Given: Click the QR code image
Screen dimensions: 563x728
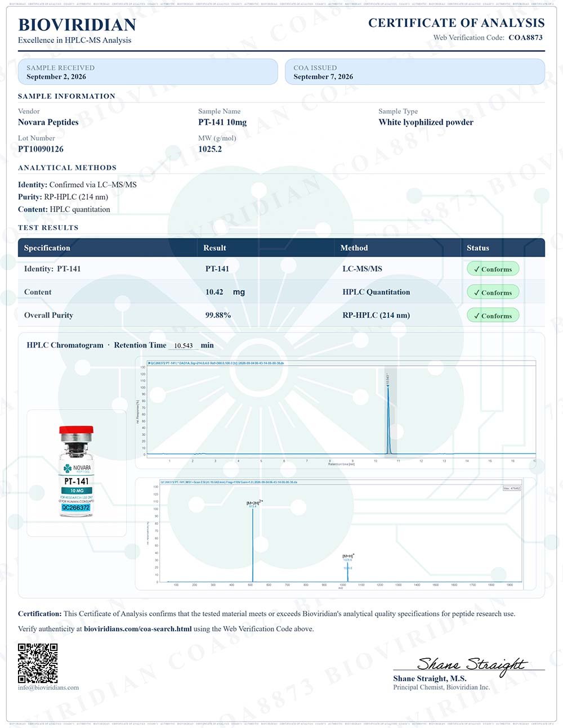Looking at the screenshot, I should click(x=38, y=663).
